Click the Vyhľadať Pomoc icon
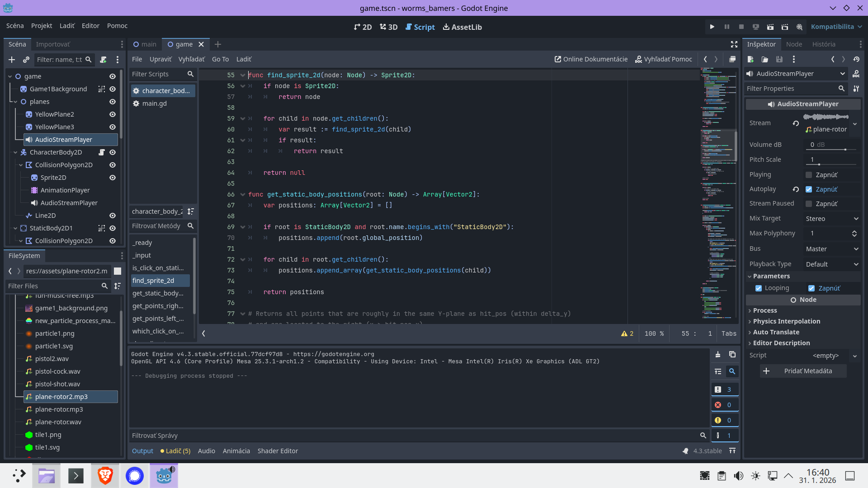 point(639,59)
